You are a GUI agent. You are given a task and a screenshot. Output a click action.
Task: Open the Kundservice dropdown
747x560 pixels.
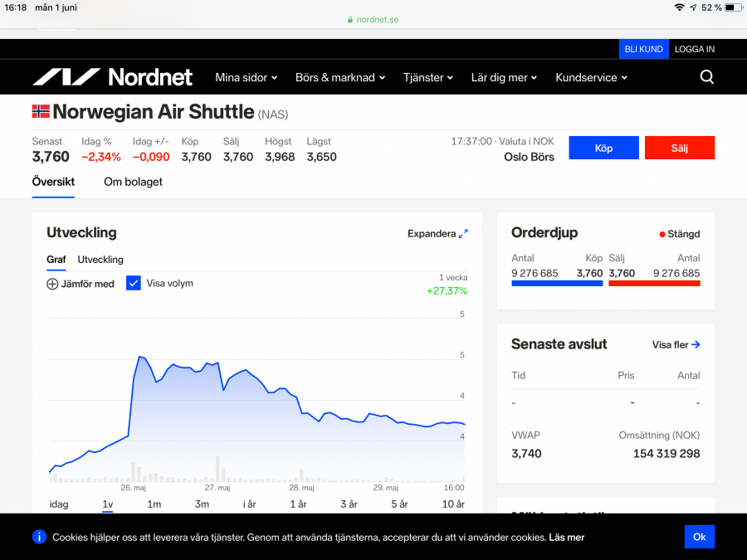[x=591, y=77]
